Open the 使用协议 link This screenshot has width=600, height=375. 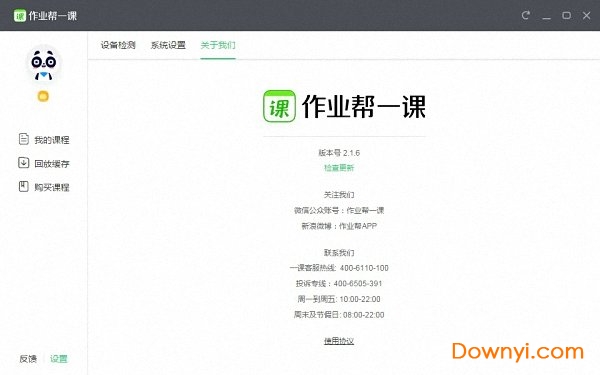pos(339,341)
